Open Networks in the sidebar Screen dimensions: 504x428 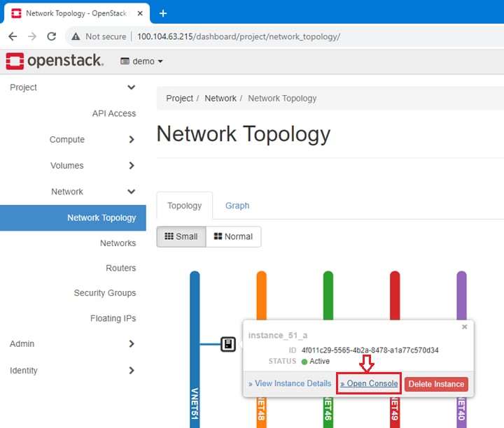point(118,243)
